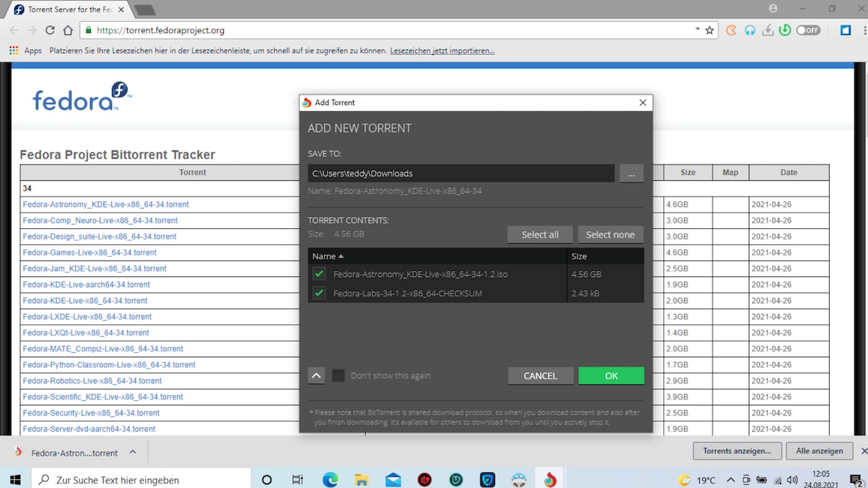Image resolution: width=868 pixels, height=488 pixels.
Task: Open Fedora-Security-Live-x86_64-34.torrent link
Action: click(x=92, y=413)
